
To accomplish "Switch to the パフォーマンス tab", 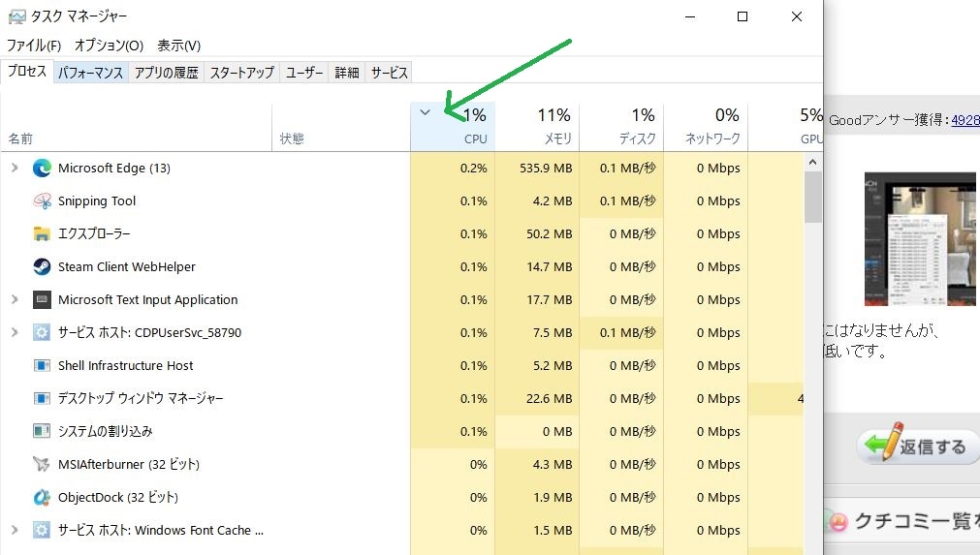I will click(90, 73).
